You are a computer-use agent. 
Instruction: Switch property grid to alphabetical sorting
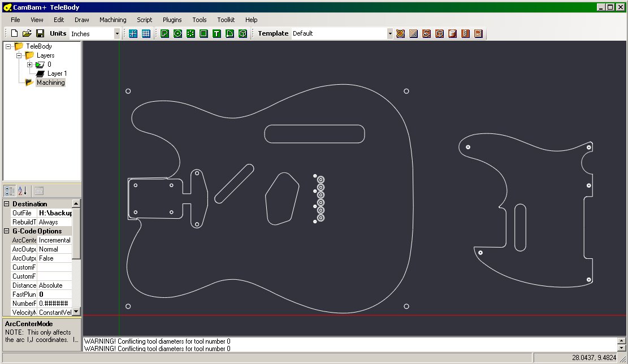coord(21,190)
